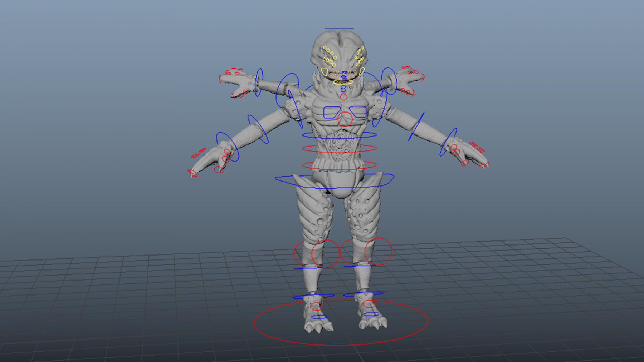644x362 pixels.
Task: Select the blue hip ring around the pelvis
Action: [x=335, y=181]
